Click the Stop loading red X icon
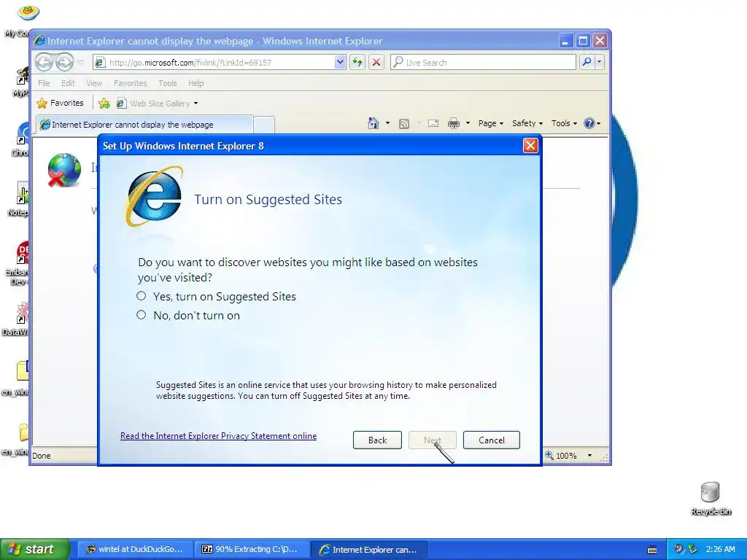This screenshot has width=747, height=560. 376,62
